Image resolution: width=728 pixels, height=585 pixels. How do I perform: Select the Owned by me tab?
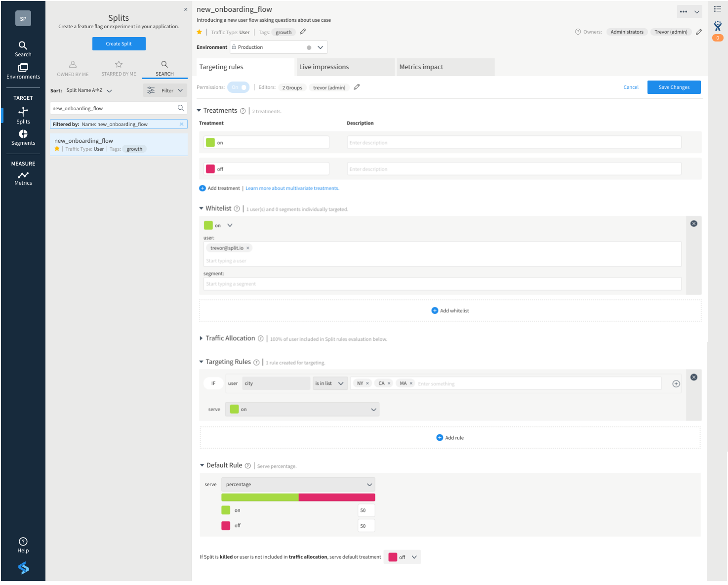click(73, 69)
